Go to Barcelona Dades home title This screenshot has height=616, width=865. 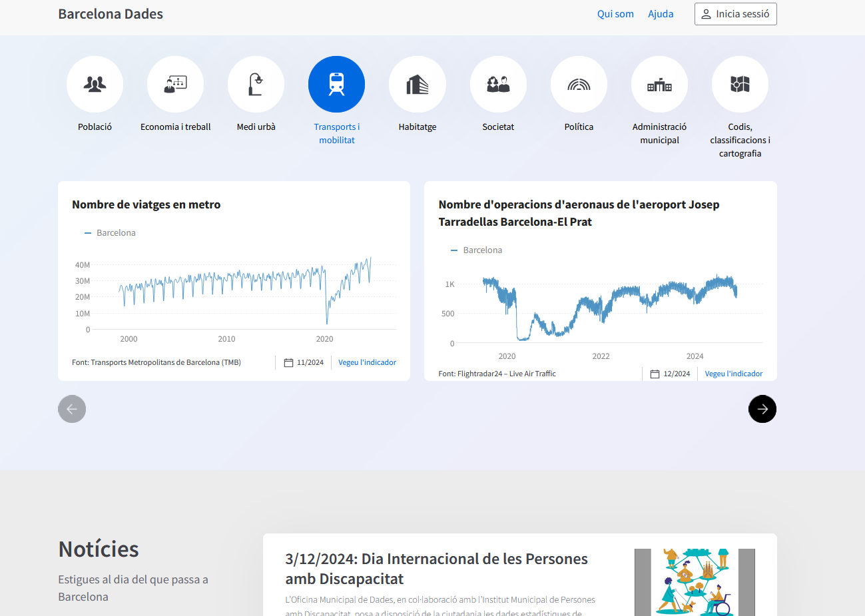click(x=111, y=14)
